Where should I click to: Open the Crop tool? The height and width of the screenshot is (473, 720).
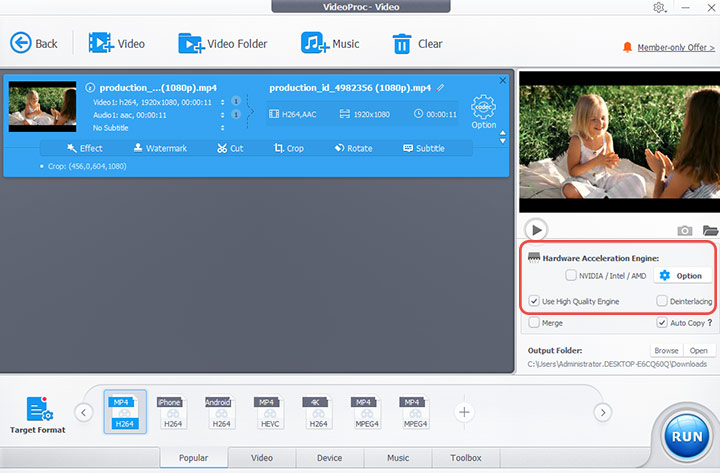[289, 148]
